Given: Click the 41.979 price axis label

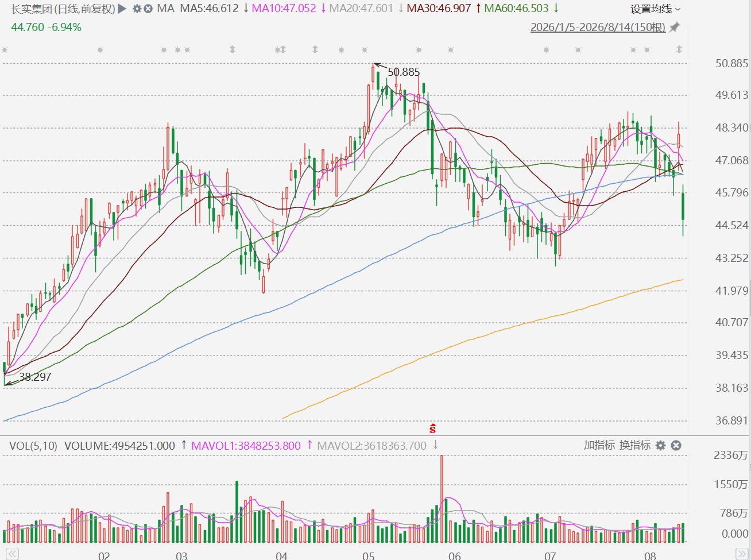Looking at the screenshot, I should pos(732,291).
